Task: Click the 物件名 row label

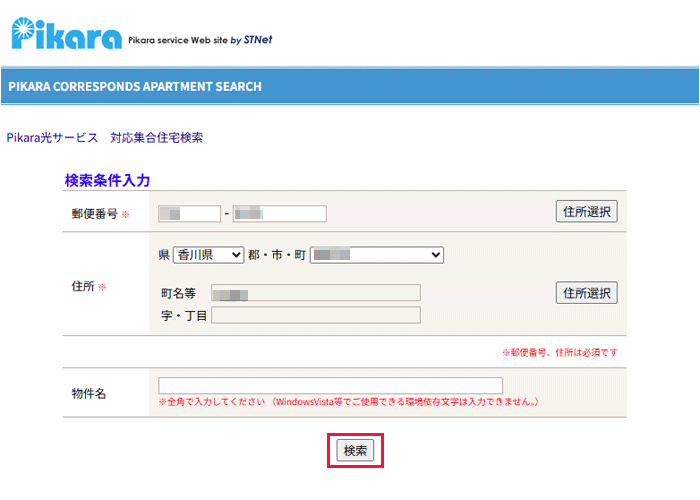Action: tap(89, 393)
